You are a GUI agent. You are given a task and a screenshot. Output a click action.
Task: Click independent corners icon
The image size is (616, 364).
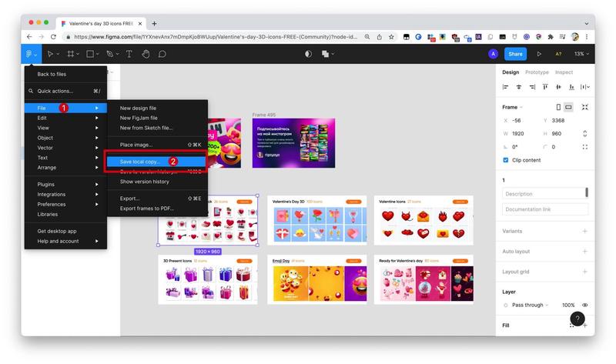coord(585,147)
